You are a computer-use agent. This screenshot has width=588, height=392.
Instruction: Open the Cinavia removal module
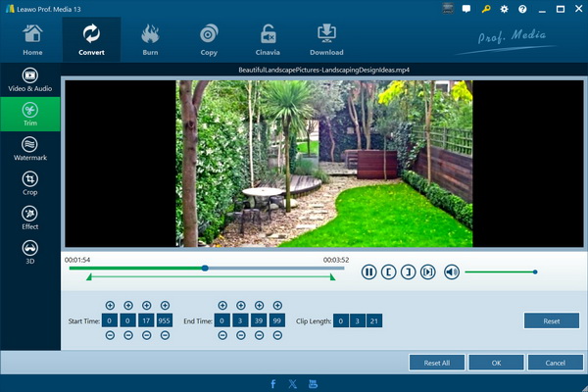268,39
